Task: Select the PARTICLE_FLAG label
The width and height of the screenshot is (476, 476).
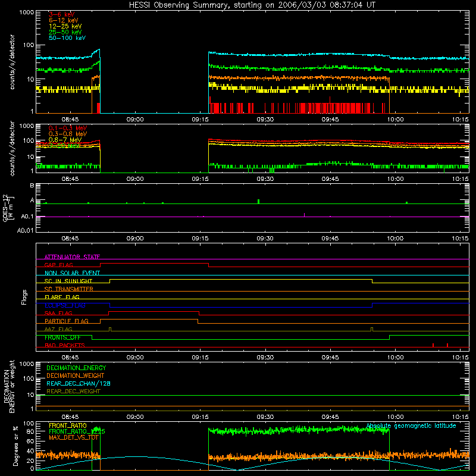Action: point(67,321)
